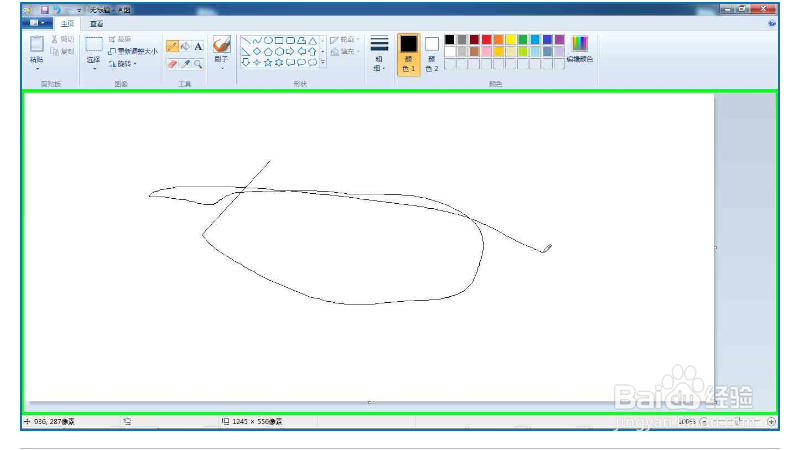
Task: Choose the Oval shape
Action: pyautogui.click(x=268, y=40)
